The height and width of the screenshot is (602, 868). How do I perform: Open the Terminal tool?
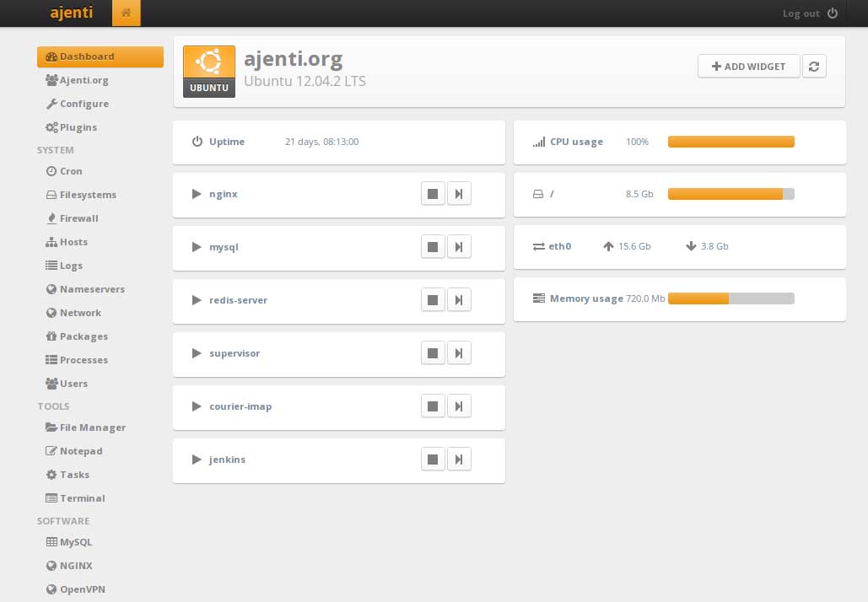(x=81, y=498)
